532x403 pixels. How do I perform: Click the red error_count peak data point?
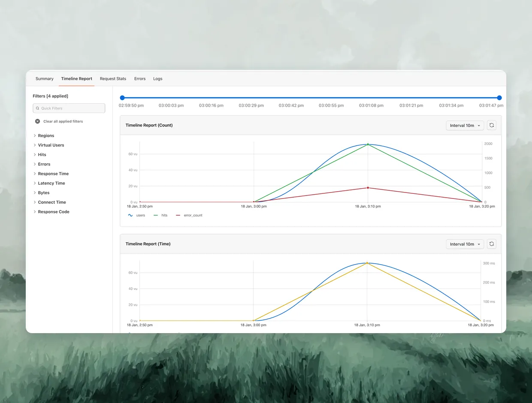(x=368, y=188)
